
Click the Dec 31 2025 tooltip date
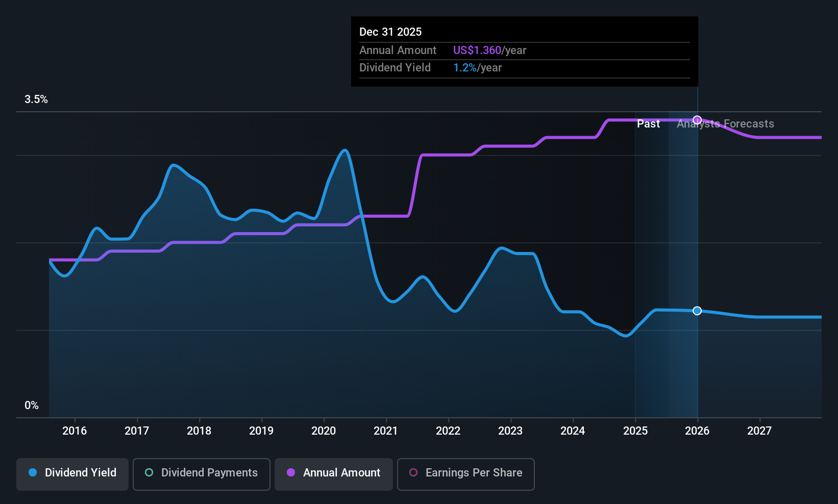(390, 32)
